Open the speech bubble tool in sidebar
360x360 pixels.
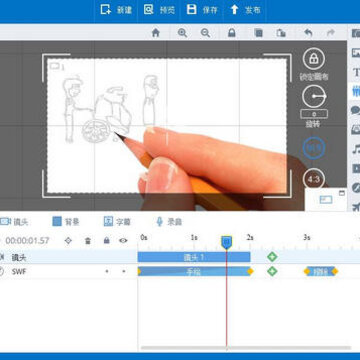[x=356, y=110]
